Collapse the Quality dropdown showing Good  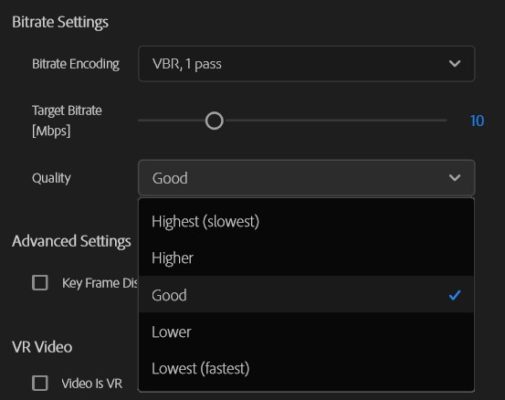point(307,178)
